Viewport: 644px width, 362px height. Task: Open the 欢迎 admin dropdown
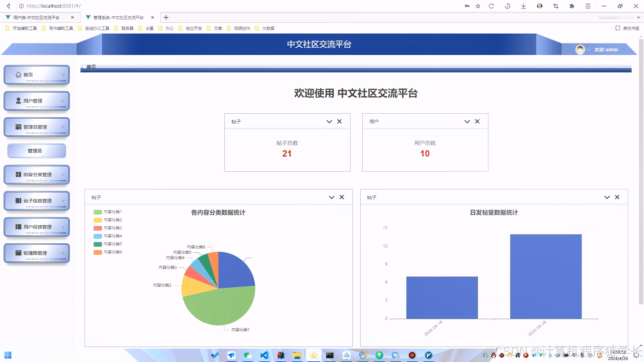point(589,49)
